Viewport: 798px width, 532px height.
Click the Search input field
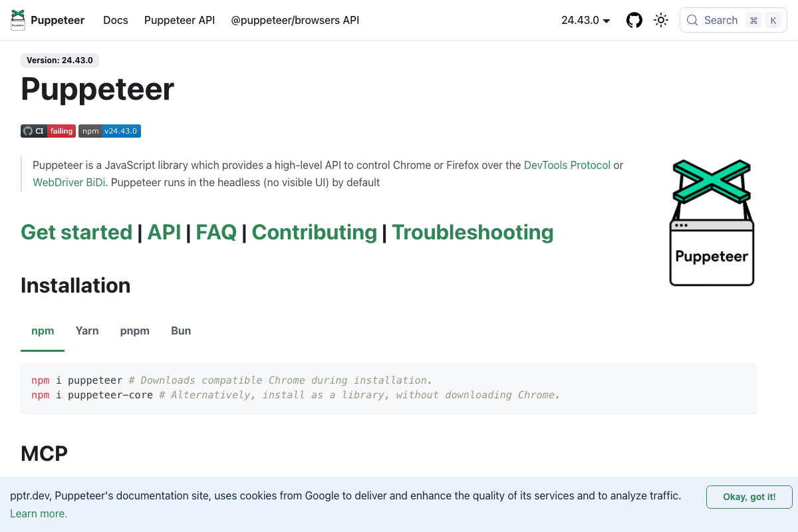tap(733, 20)
